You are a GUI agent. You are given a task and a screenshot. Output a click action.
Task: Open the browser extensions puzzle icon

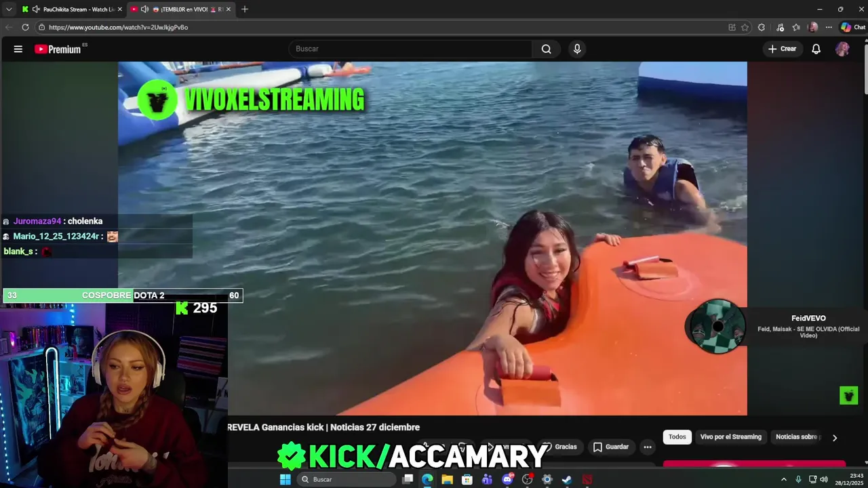[x=762, y=27]
